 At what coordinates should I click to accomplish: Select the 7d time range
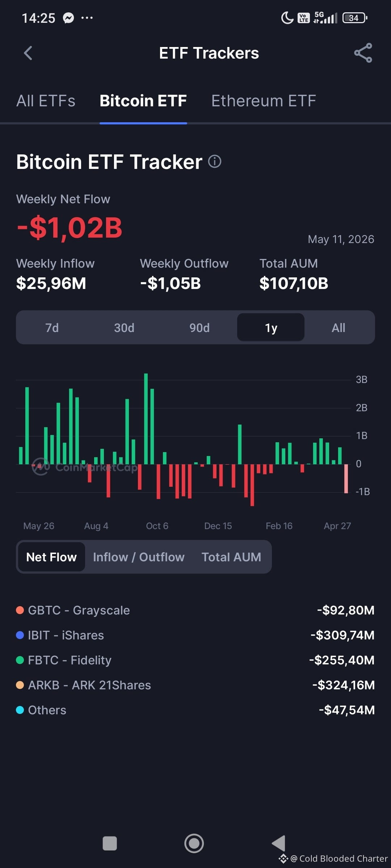pos(52,328)
